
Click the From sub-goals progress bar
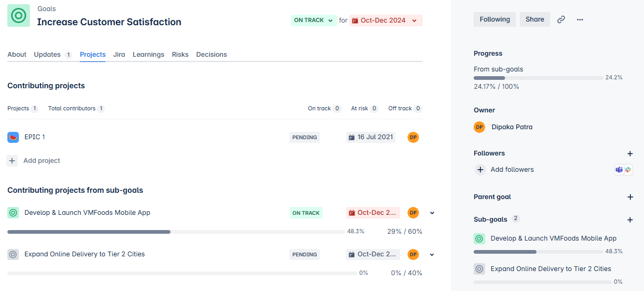pos(538,78)
